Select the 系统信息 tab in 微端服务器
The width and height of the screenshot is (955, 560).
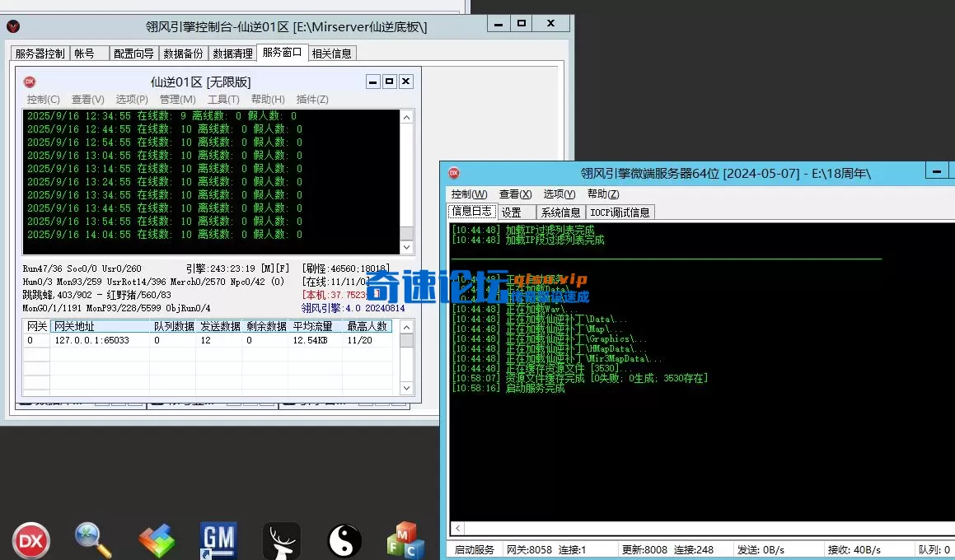(x=560, y=212)
